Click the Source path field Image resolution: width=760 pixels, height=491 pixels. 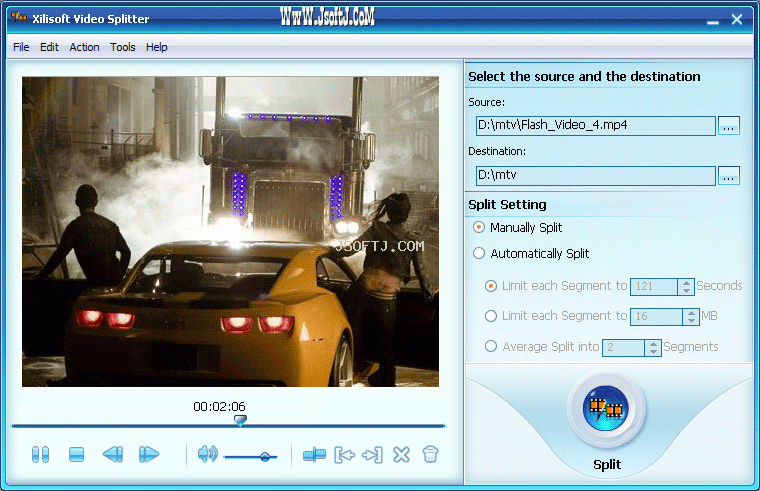(x=596, y=126)
